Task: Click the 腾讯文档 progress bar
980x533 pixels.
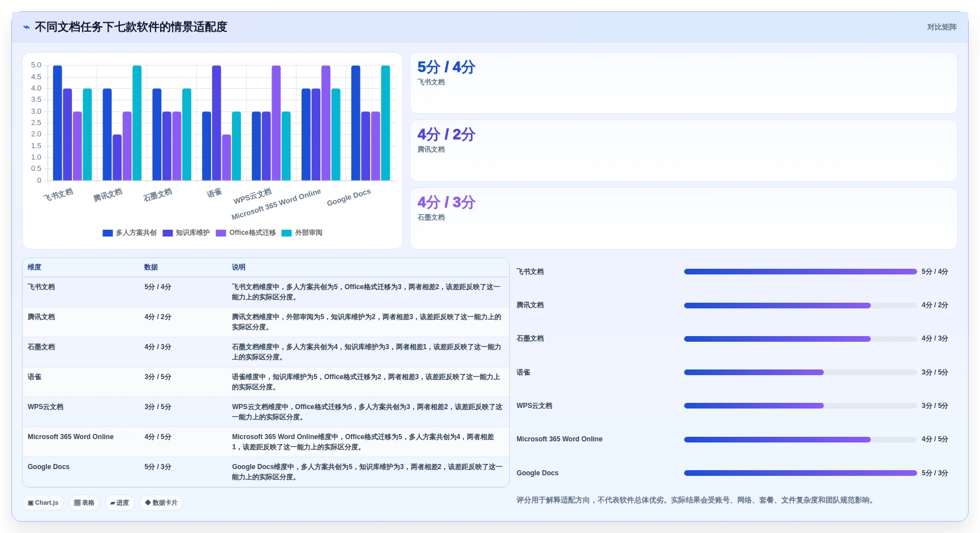Action: [x=800, y=306]
